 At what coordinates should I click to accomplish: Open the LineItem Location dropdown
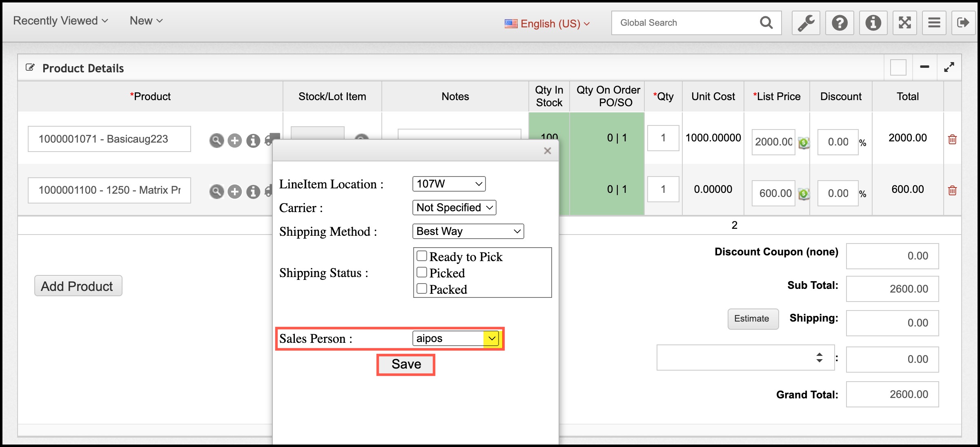click(449, 184)
